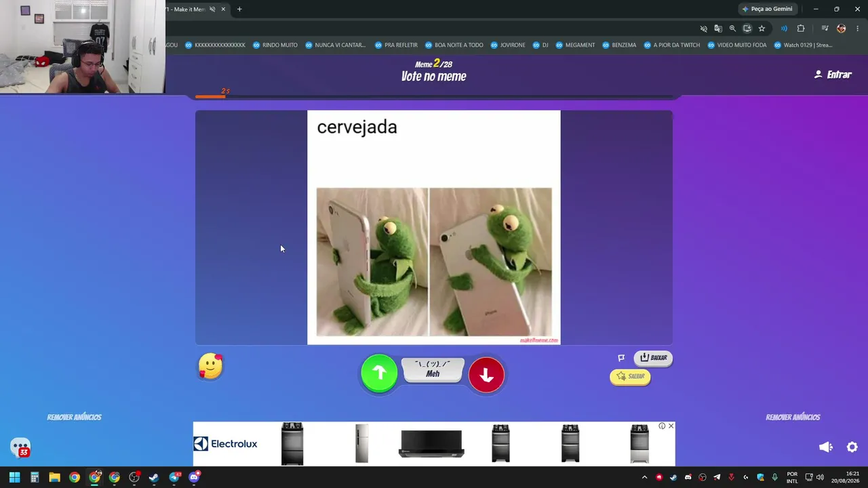This screenshot has width=868, height=488.
Task: Expand the hidden system tray icons
Action: 644,477
